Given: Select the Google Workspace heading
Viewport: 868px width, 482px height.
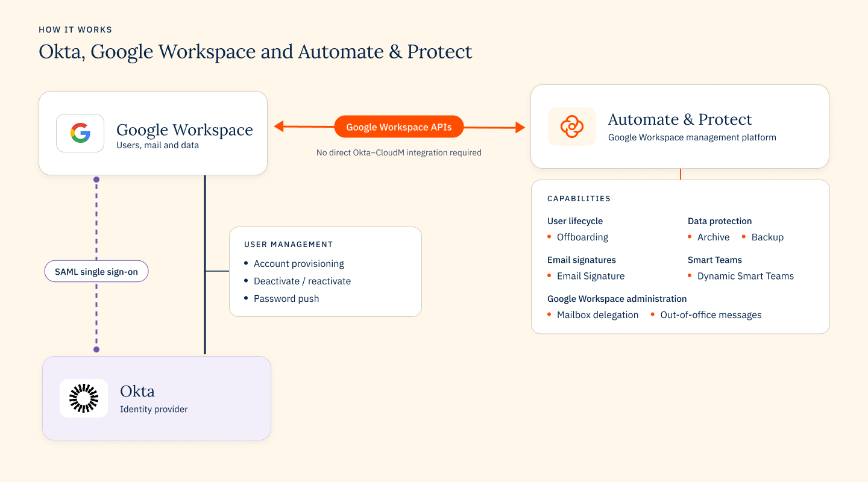Looking at the screenshot, I should [x=184, y=130].
